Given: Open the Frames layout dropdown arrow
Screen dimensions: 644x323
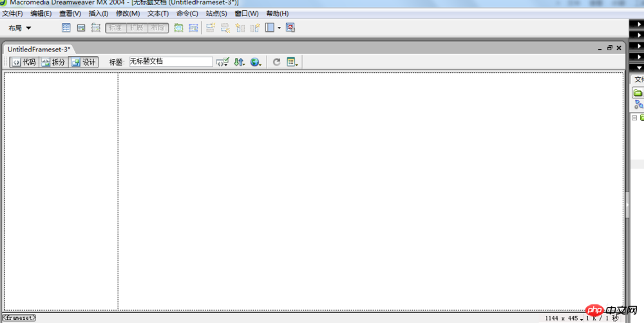Looking at the screenshot, I should [x=279, y=28].
